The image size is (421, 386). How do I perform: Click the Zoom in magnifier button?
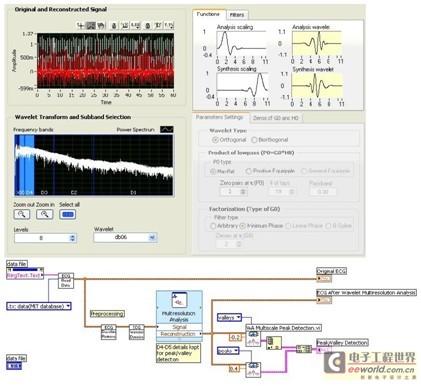click(x=45, y=214)
